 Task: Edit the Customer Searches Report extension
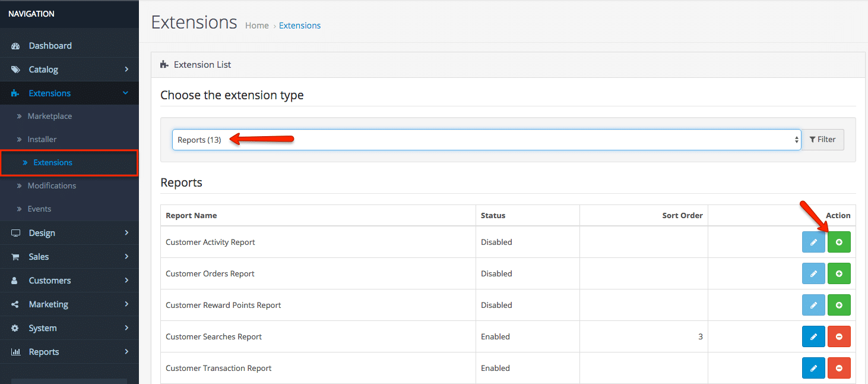click(x=813, y=336)
